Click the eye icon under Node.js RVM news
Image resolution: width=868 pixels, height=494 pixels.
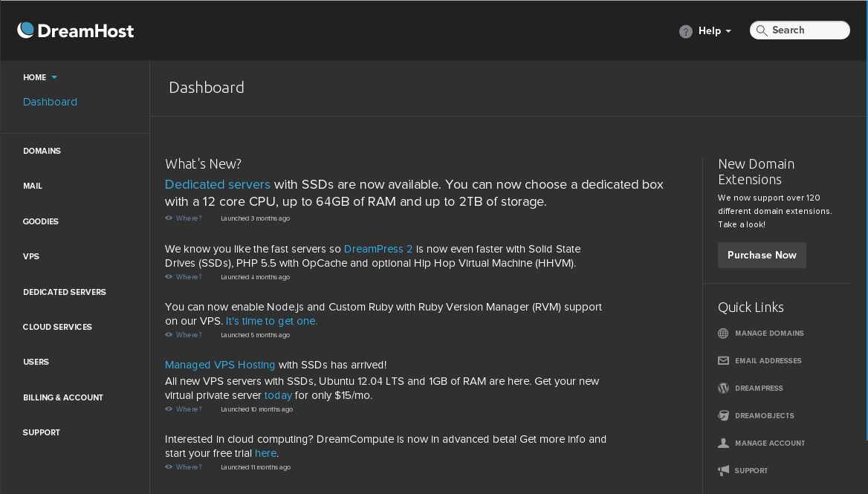tap(169, 335)
